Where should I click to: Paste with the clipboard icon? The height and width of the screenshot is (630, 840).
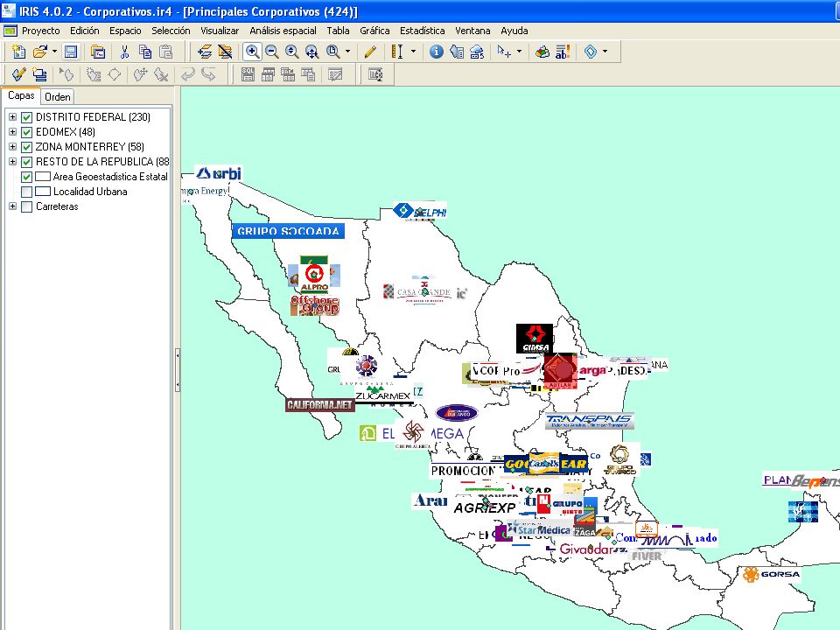point(166,52)
